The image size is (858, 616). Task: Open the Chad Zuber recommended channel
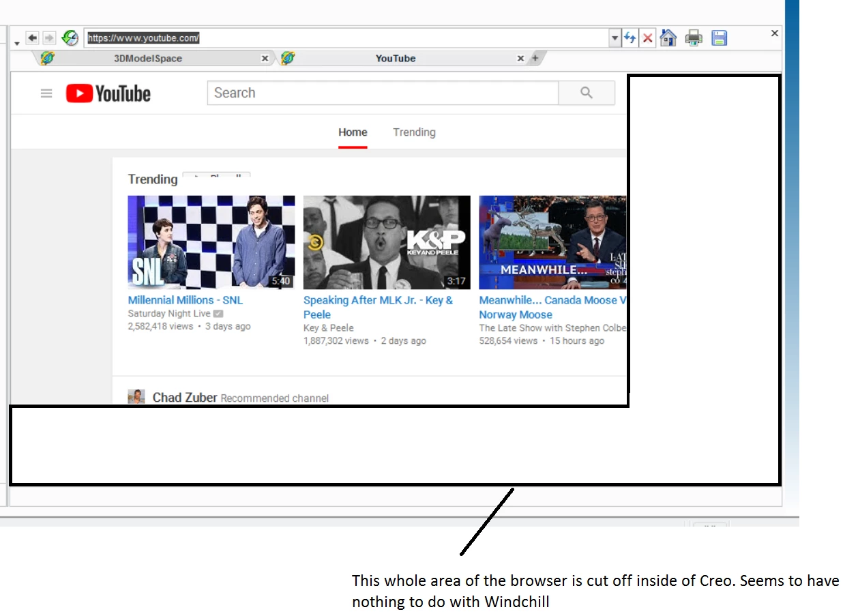(x=185, y=398)
